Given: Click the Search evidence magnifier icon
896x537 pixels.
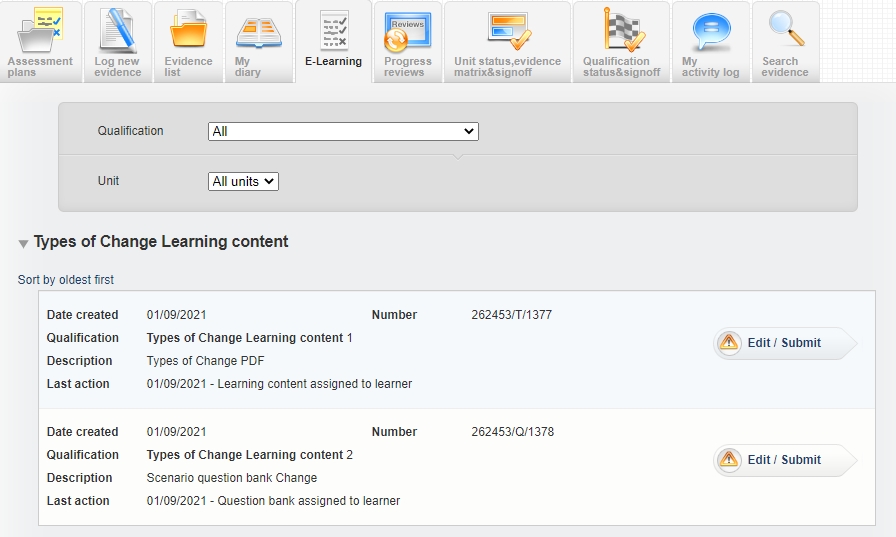Looking at the screenshot, I should point(786,29).
